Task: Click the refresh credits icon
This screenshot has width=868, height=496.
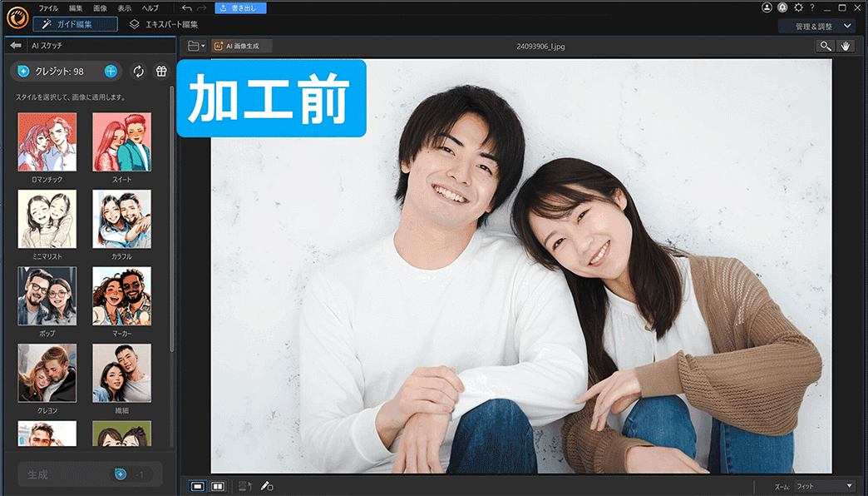Action: pyautogui.click(x=137, y=72)
